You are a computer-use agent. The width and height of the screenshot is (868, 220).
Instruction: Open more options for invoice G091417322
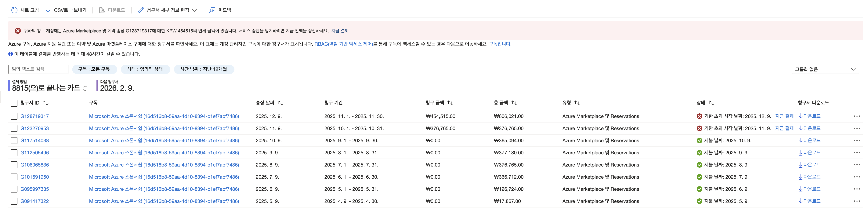pos(857,201)
